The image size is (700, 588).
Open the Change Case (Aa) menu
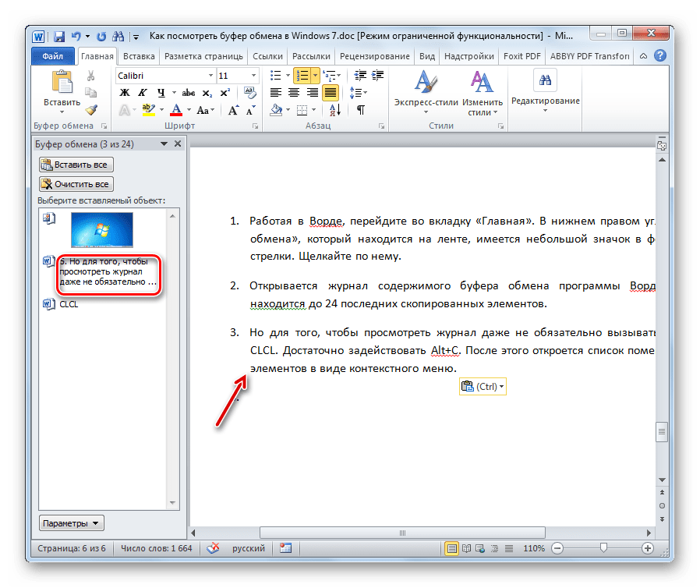(205, 110)
